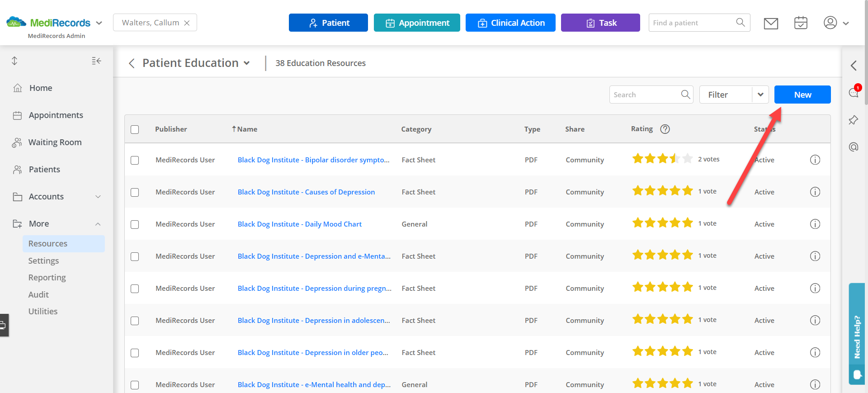Open the Patient Education title dropdown
Viewport: 868px width, 393px height.
pos(246,63)
